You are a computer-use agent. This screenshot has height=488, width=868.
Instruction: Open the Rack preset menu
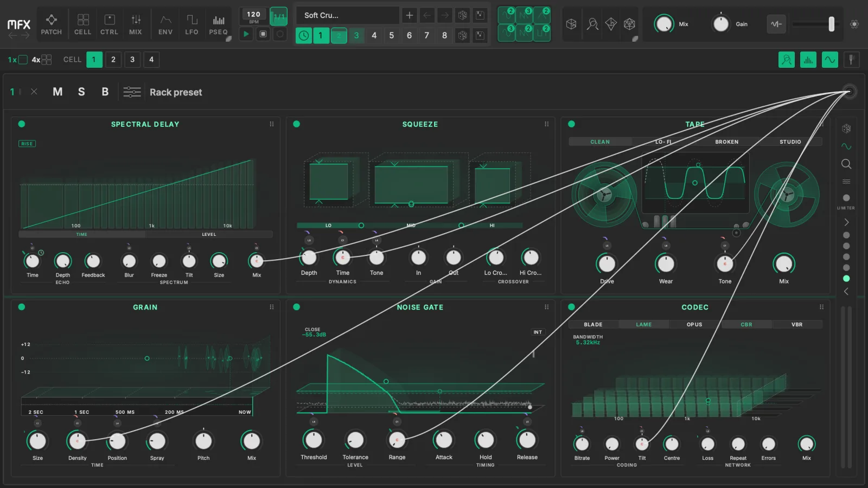click(176, 92)
